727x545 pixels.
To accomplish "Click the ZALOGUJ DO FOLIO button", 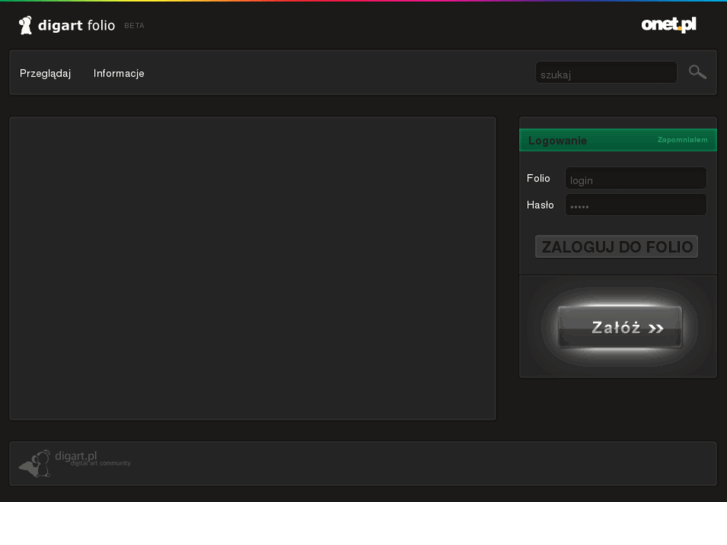I will pos(616,246).
